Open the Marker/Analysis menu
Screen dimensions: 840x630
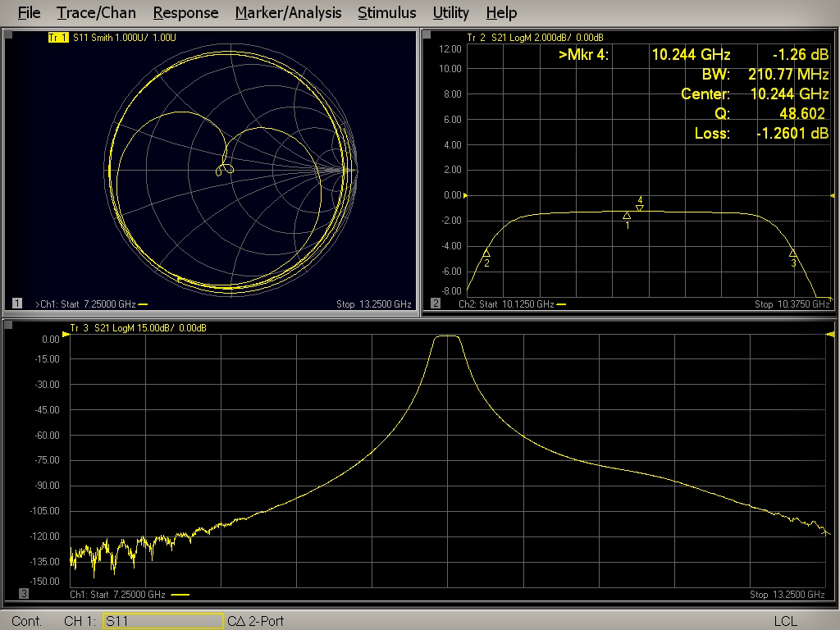point(288,13)
